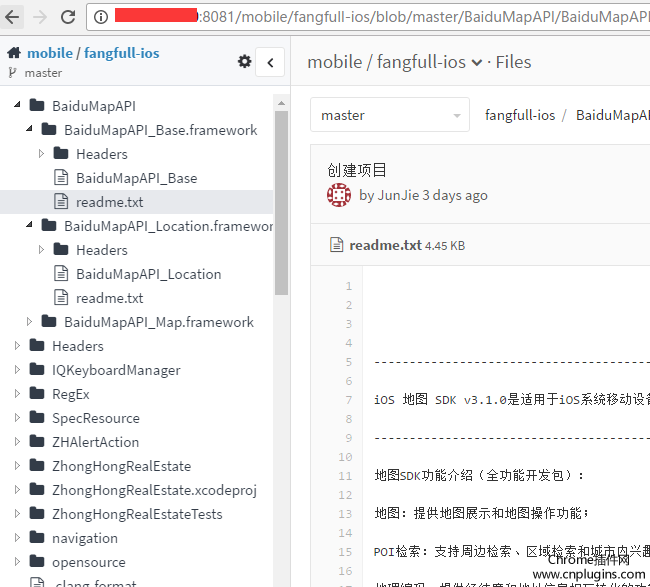Click the BaiduMapAPI_Base.framework folder icon
The image size is (650, 587).
pyautogui.click(x=49, y=129)
